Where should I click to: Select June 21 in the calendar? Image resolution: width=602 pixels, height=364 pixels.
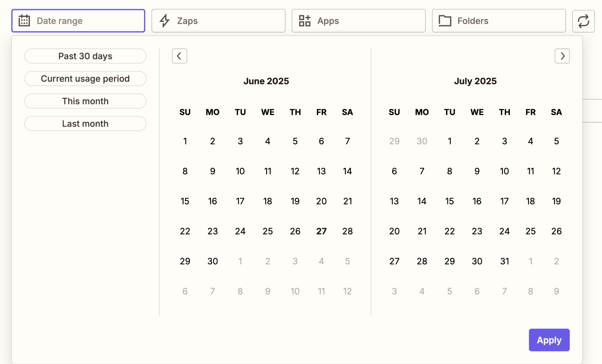tap(347, 201)
